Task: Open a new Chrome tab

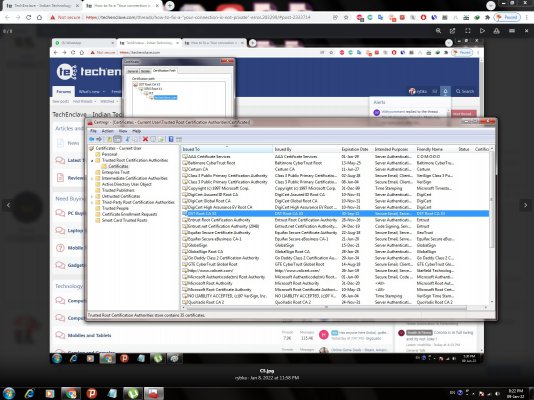Action: click(170, 5)
